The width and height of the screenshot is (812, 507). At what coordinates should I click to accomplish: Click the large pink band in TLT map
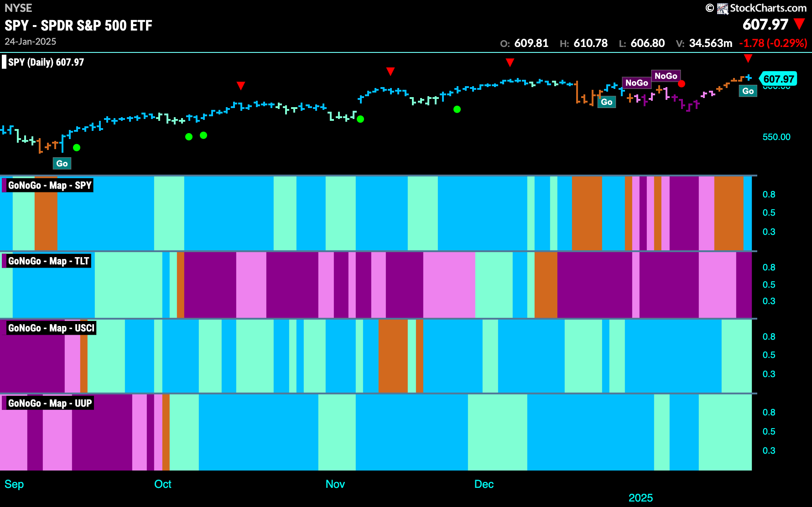[449, 285]
